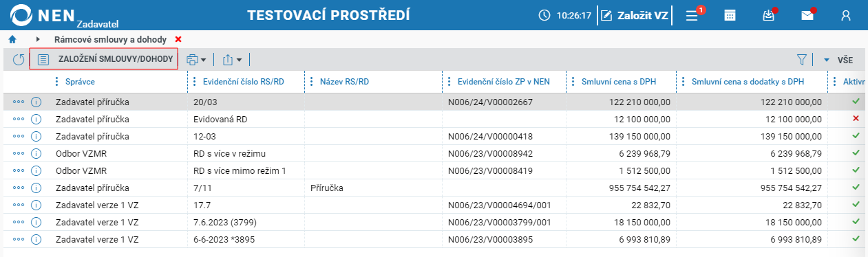Open the calculator icon in the header
This screenshot has width=868, height=257.
[730, 15]
